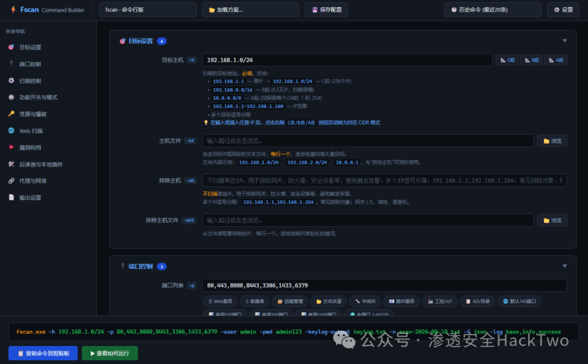This screenshot has width=588, height=364.
Task: Select 输出设置 in the sidebar
Action: (24, 198)
